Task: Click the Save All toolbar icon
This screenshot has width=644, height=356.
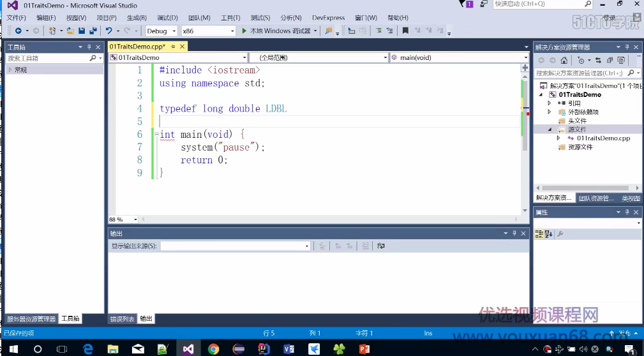Action: pyautogui.click(x=93, y=31)
